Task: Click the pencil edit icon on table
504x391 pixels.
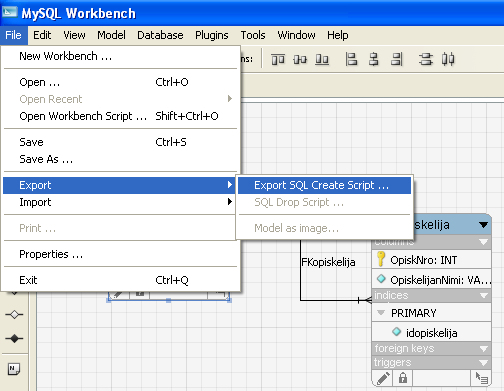Action: click(383, 378)
